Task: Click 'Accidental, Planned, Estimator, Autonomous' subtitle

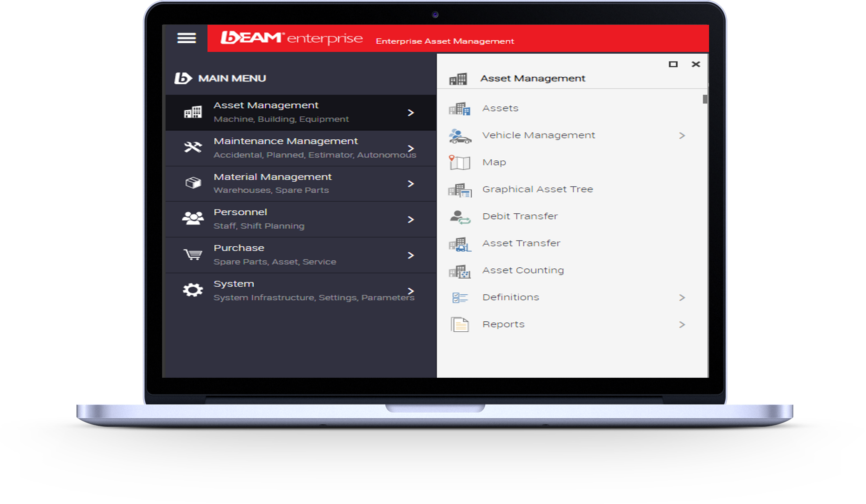Action: coord(315,155)
